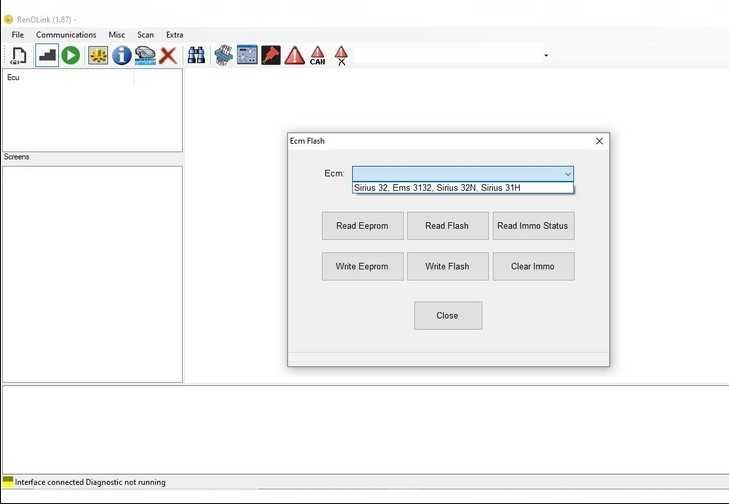Image resolution: width=729 pixels, height=504 pixels.
Task: Click the Read Flash button
Action: click(448, 226)
